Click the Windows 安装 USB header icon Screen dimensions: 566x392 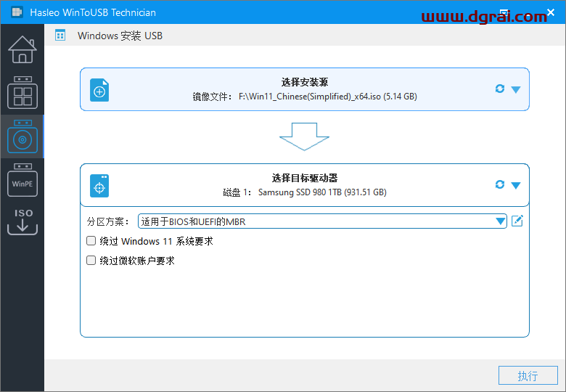point(60,36)
